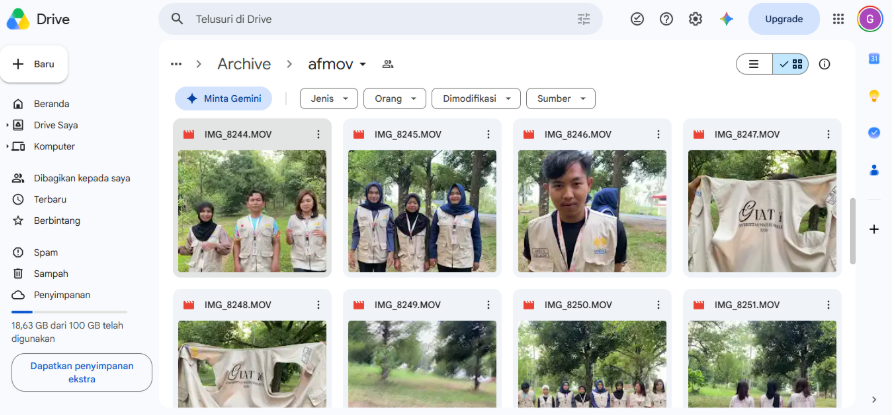Switch to grid layout view
Image resolution: width=895 pixels, height=415 pixels.
point(791,64)
